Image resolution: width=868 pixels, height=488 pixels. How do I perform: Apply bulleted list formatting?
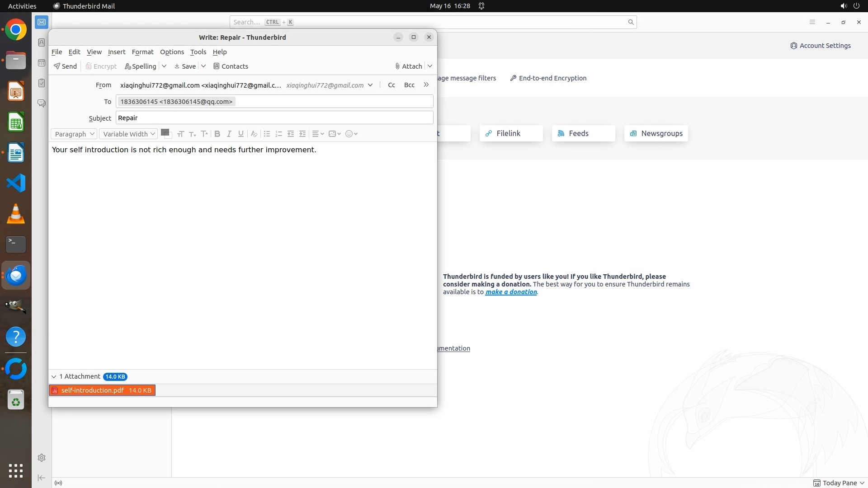tap(267, 134)
